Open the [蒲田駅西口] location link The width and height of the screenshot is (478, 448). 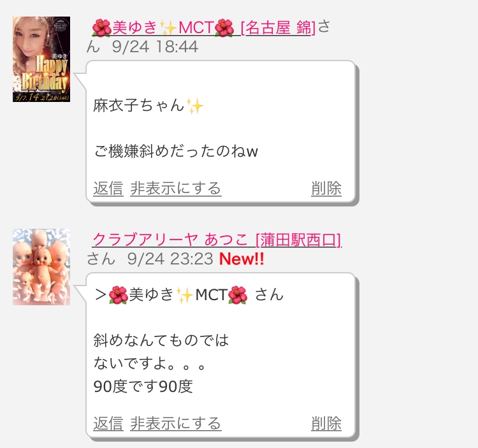(x=298, y=239)
